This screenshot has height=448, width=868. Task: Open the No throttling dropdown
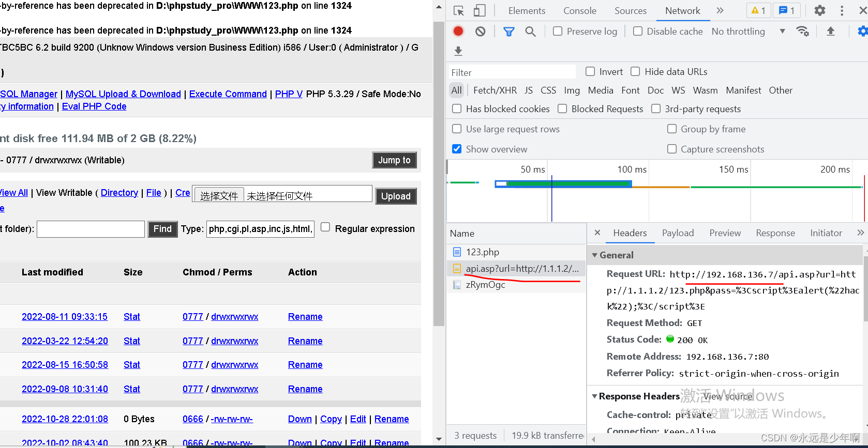[748, 32]
